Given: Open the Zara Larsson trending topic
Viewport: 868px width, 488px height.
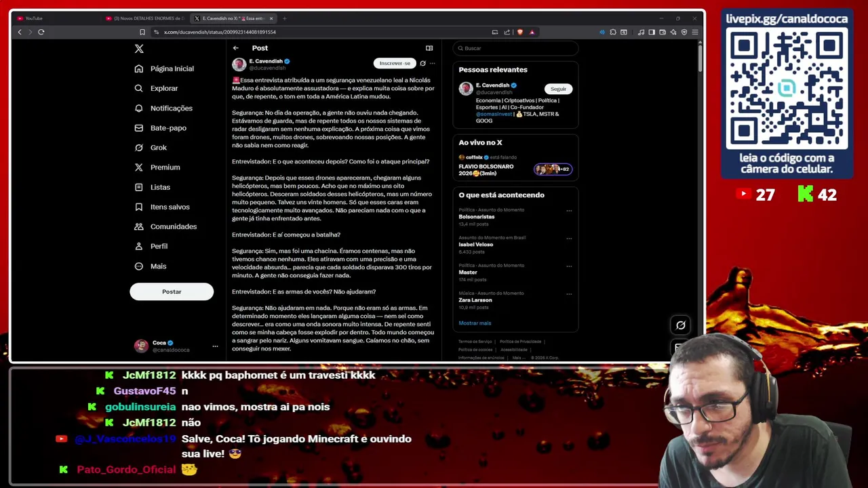Looking at the screenshot, I should point(475,300).
